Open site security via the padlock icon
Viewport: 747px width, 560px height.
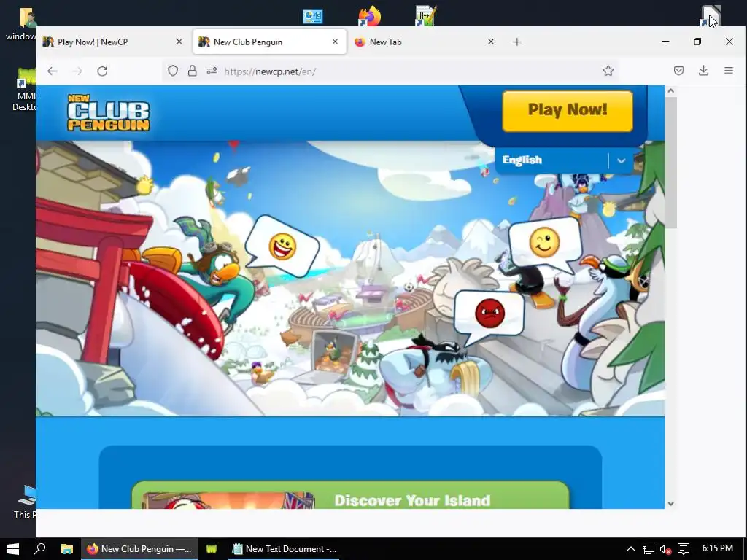tap(192, 71)
